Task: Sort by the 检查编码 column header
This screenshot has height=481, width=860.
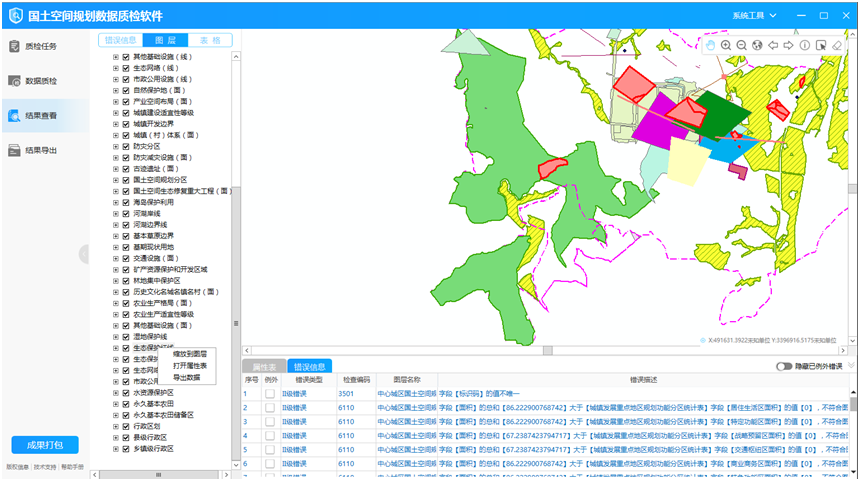Action: pos(357,380)
